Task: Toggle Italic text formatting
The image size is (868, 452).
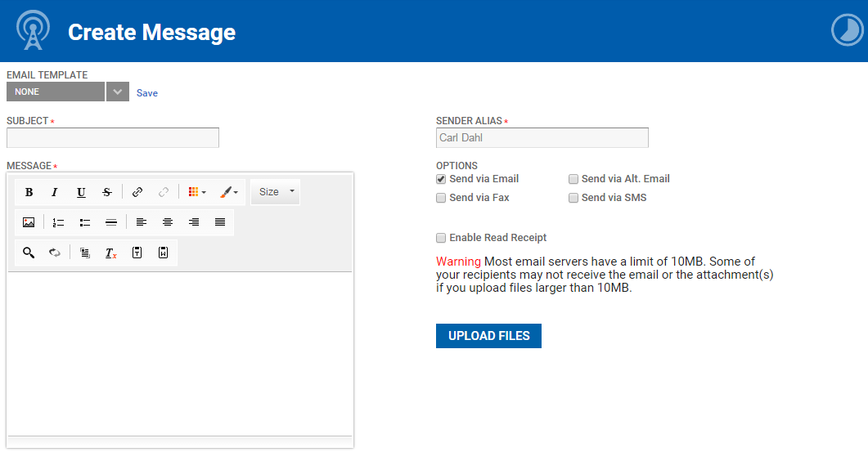Action: point(54,192)
